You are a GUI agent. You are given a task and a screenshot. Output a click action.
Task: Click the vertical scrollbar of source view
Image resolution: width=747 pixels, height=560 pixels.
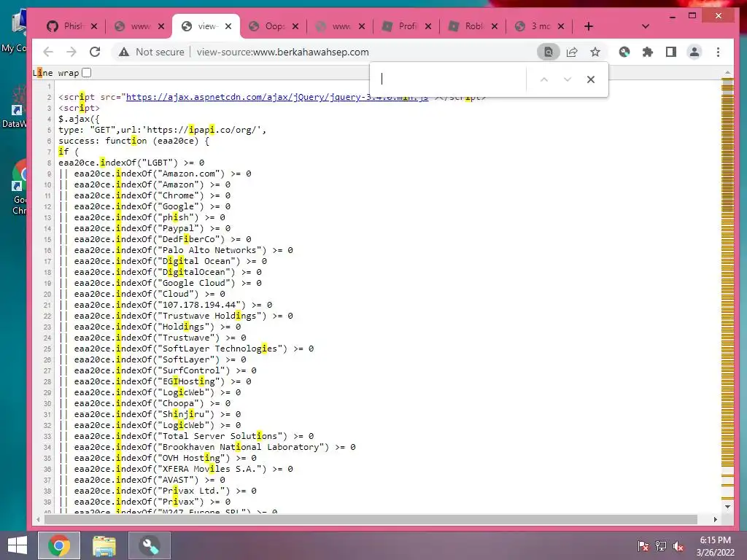[727, 290]
